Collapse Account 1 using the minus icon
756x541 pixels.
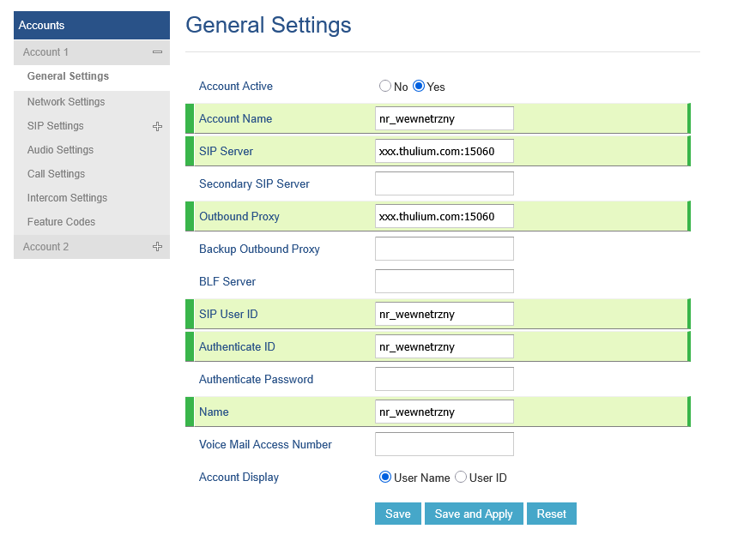(x=157, y=52)
